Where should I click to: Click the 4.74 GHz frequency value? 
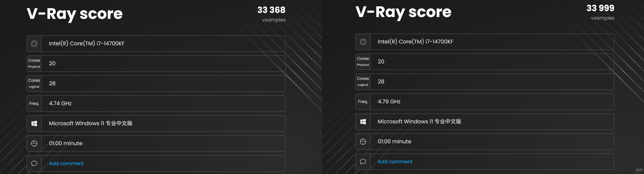tap(60, 104)
